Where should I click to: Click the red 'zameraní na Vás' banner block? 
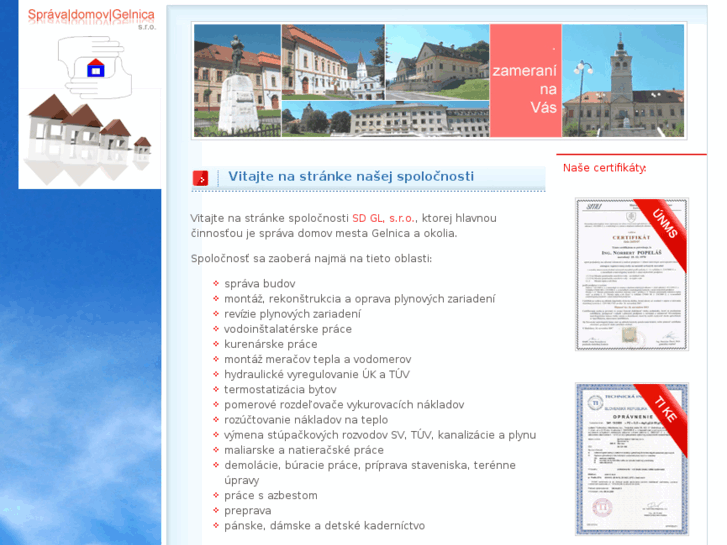[x=526, y=81]
